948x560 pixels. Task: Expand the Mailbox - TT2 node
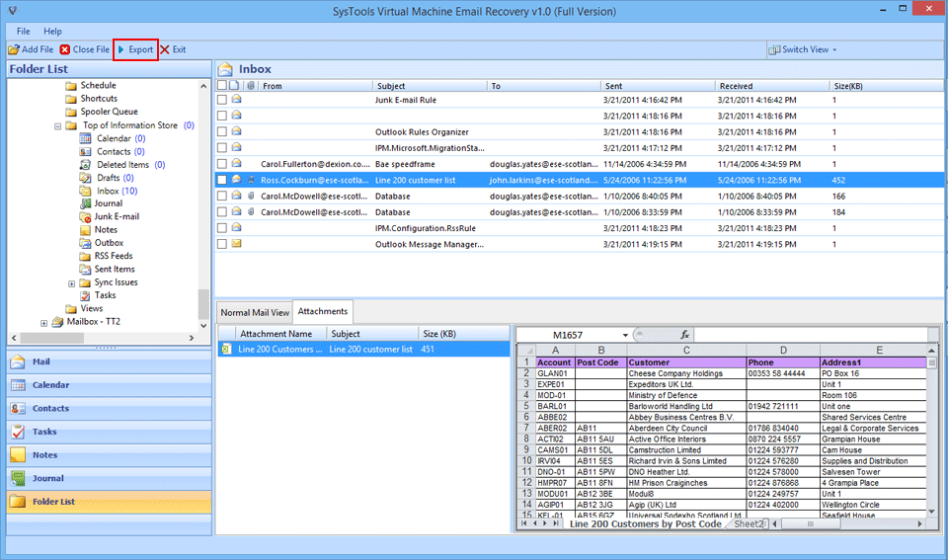pos(43,322)
